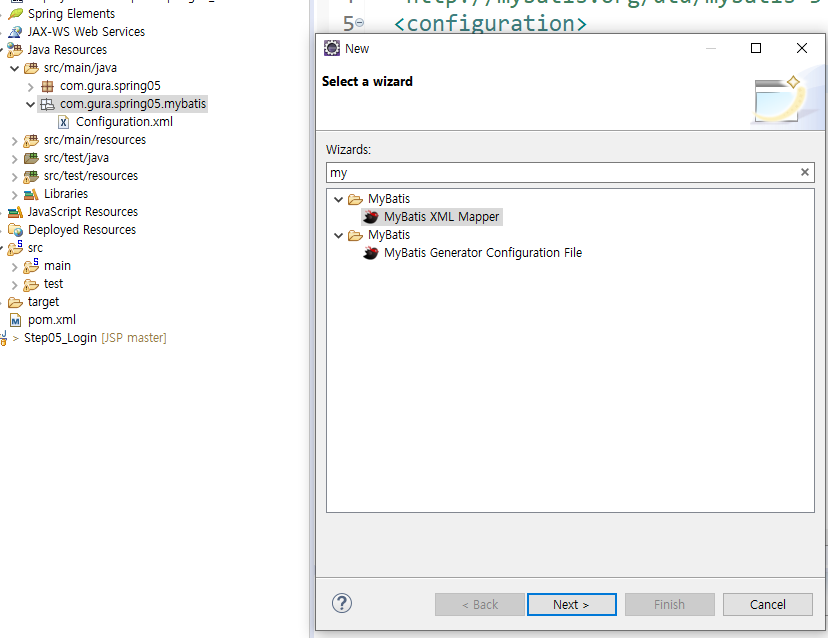Click the pom.xml Maven file icon
Viewport: 828px width, 638px height.
click(x=15, y=320)
